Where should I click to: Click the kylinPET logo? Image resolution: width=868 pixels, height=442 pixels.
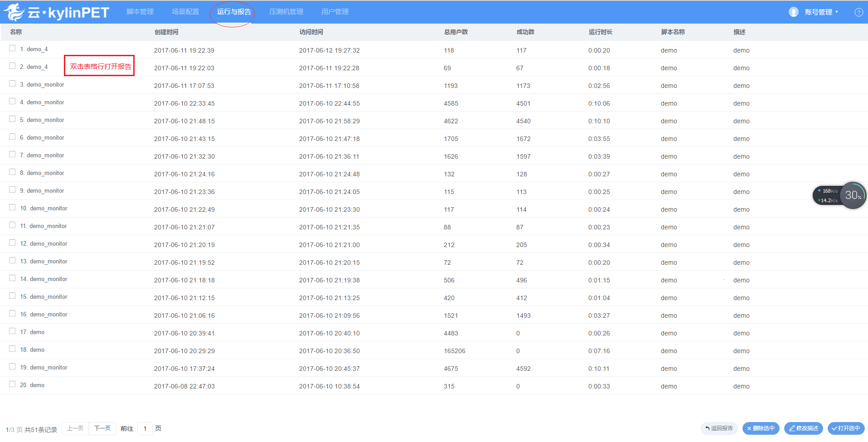click(57, 12)
